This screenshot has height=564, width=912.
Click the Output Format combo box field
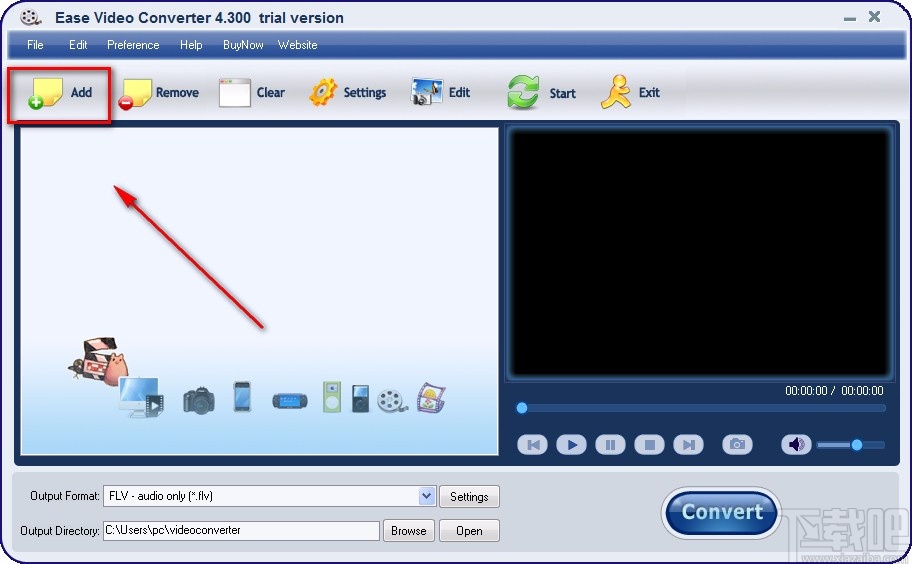coord(269,496)
